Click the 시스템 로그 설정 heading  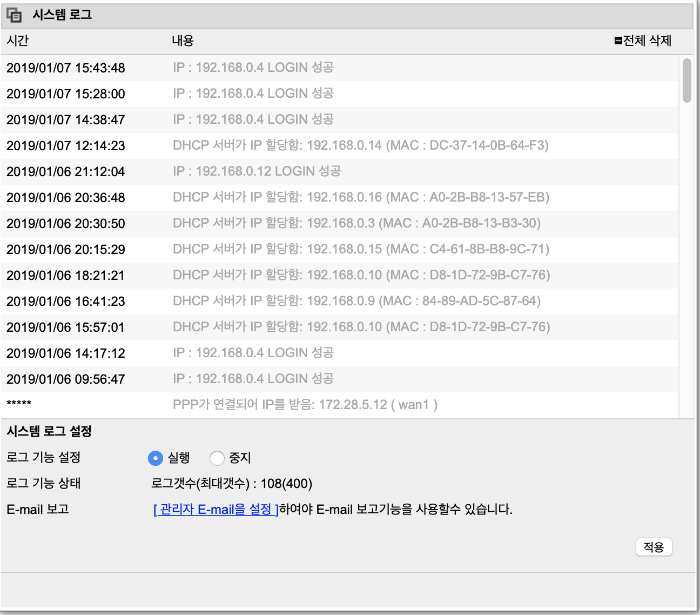pyautogui.click(x=49, y=431)
